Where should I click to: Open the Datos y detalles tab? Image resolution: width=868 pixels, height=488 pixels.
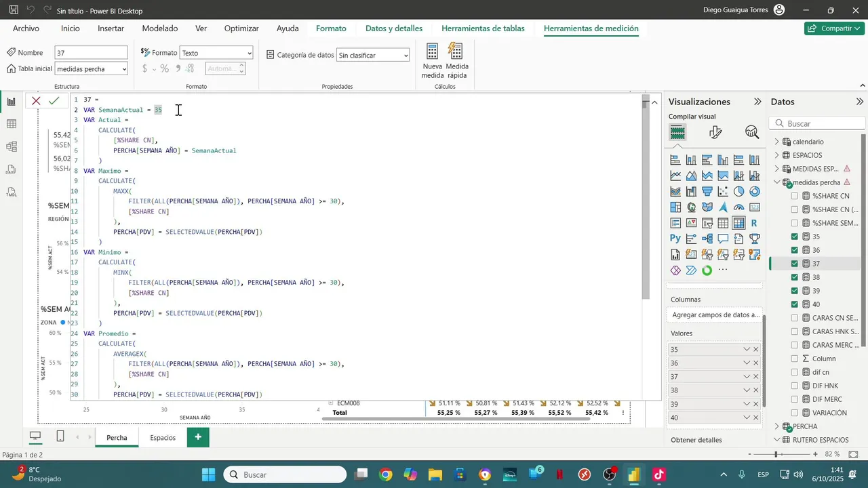(x=393, y=28)
